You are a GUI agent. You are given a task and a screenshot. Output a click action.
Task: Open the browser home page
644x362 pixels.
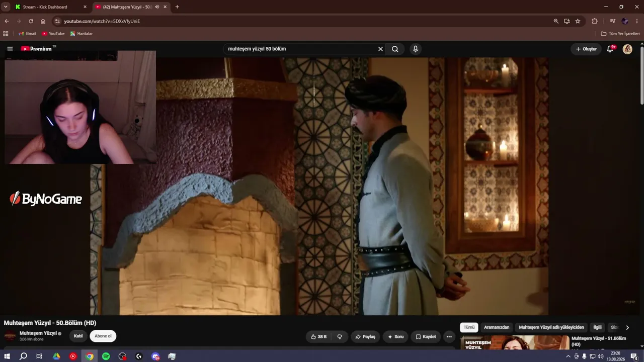click(x=43, y=21)
